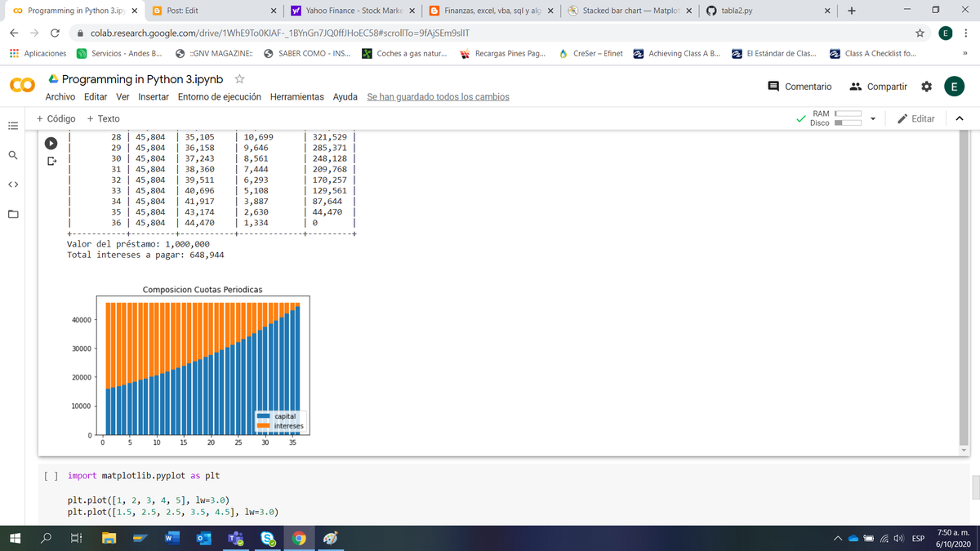The height and width of the screenshot is (551, 980).
Task: Open the File Explorer taskbar icon
Action: (x=109, y=538)
